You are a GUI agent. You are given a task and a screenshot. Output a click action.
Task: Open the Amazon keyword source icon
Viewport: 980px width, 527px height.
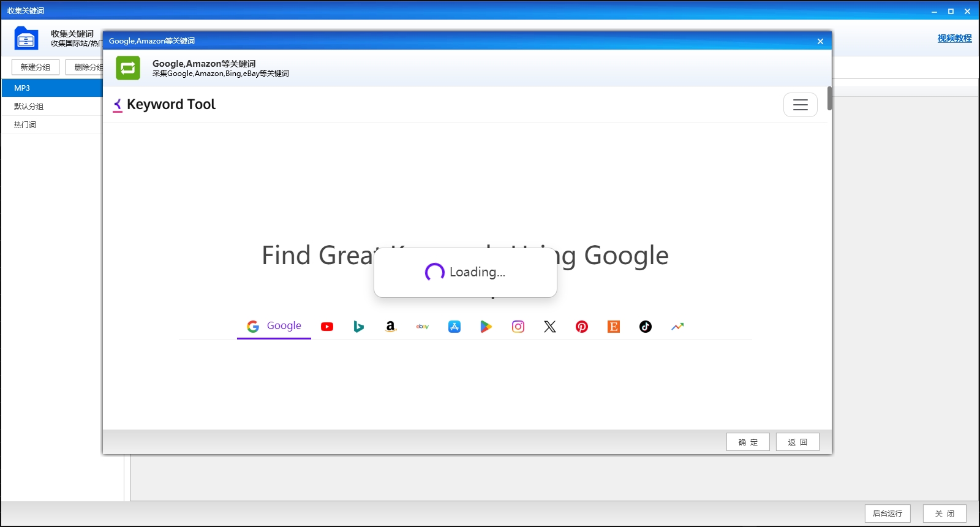pos(391,327)
